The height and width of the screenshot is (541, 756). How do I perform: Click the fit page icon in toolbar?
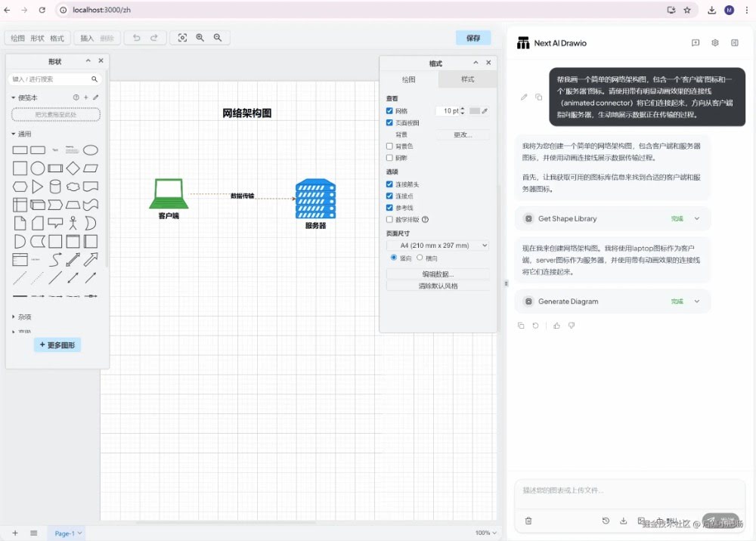(182, 38)
